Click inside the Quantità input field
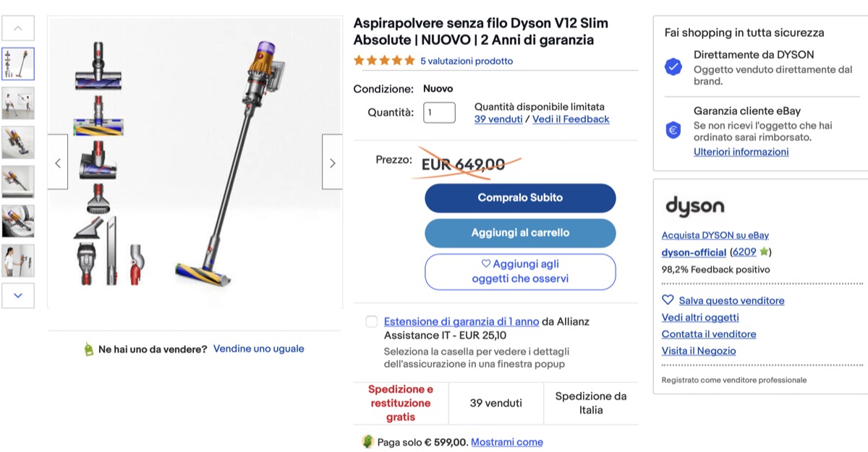This screenshot has height=452, width=868. pyautogui.click(x=439, y=112)
